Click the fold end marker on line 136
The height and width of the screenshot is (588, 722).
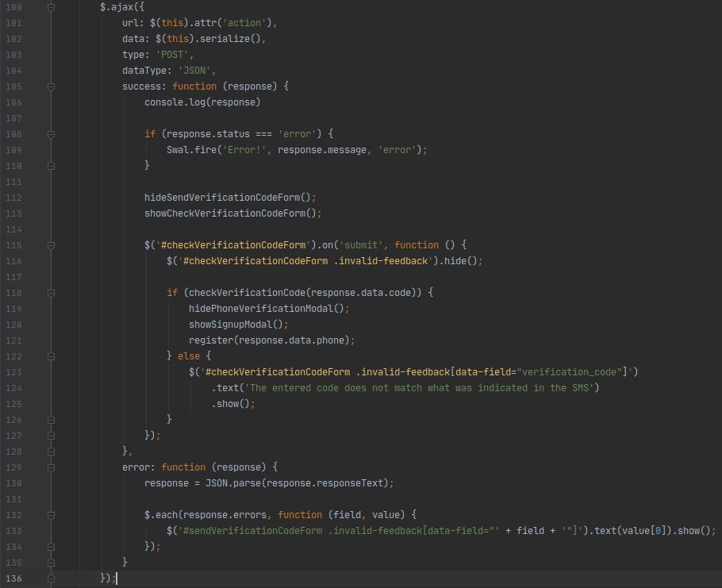[51, 578]
